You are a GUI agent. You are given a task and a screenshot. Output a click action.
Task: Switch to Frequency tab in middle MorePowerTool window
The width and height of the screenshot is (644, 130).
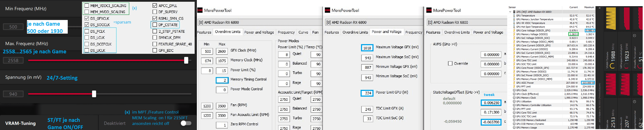[413, 32]
